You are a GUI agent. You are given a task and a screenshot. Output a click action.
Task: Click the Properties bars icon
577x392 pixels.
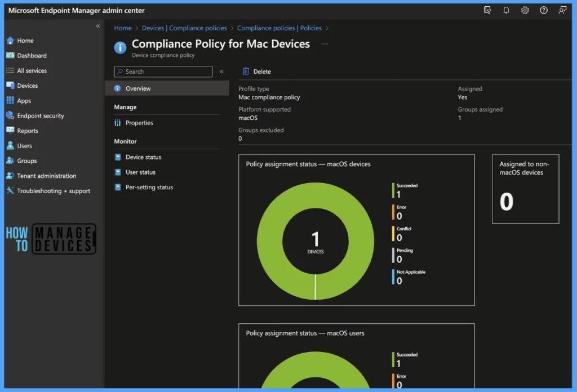(x=118, y=123)
